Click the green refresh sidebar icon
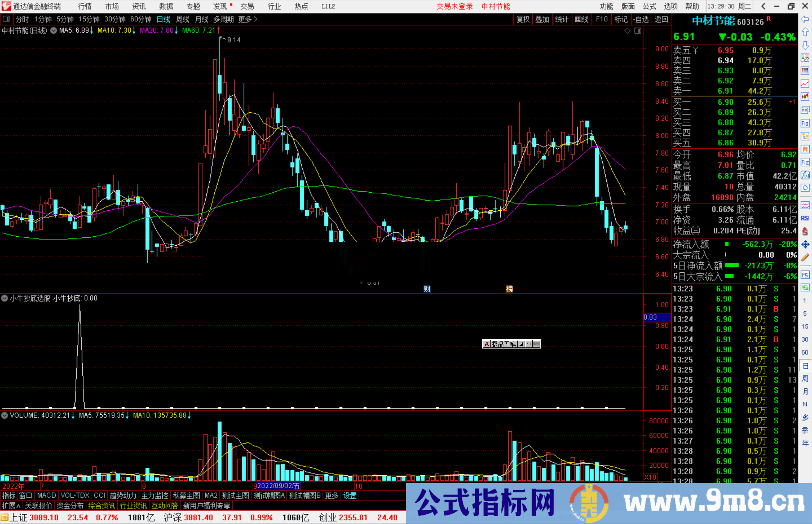 pyautogui.click(x=805, y=288)
